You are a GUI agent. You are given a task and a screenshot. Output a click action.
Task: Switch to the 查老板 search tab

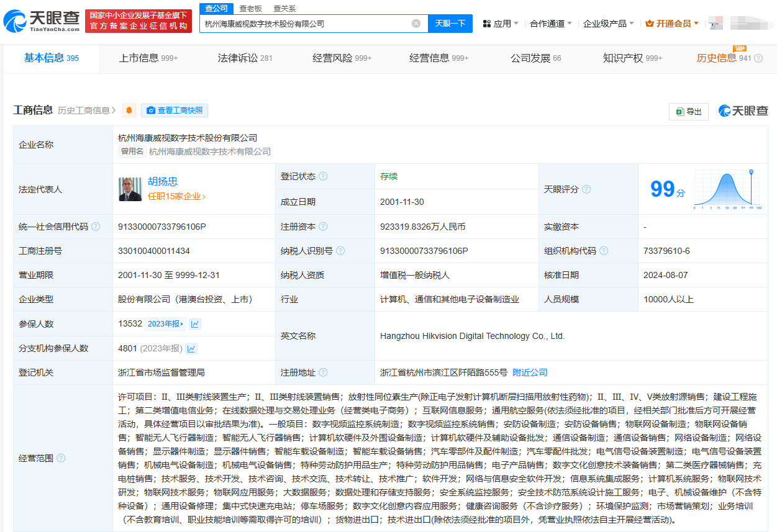250,8
